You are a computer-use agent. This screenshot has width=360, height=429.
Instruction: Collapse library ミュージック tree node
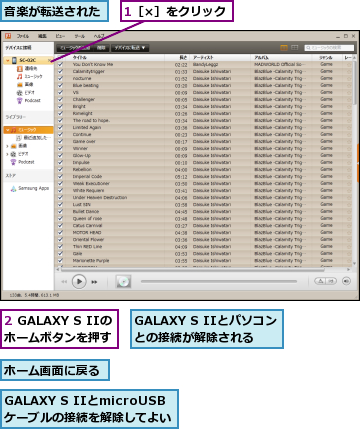tap(8, 130)
